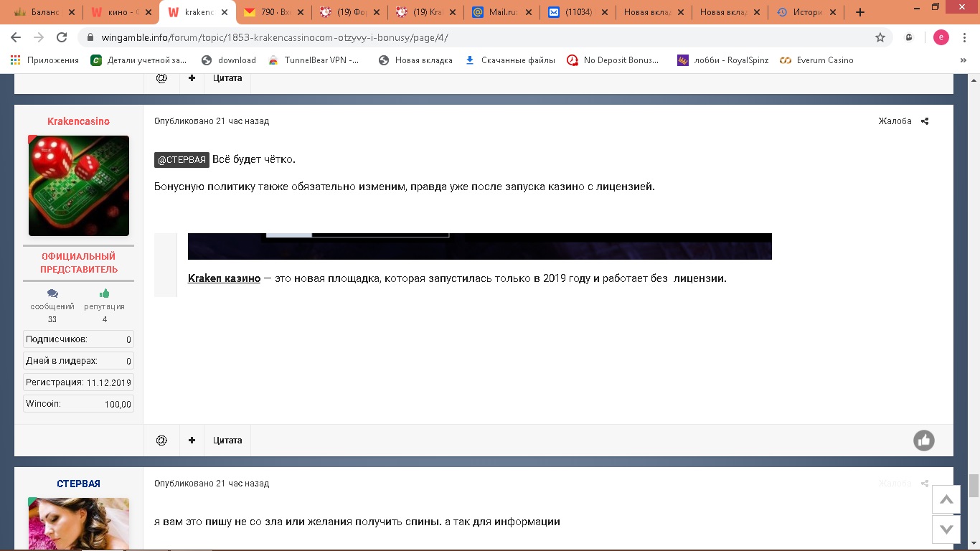The image size is (980, 551).
Task: Open the Kraken казино link in the quote
Action: point(224,278)
